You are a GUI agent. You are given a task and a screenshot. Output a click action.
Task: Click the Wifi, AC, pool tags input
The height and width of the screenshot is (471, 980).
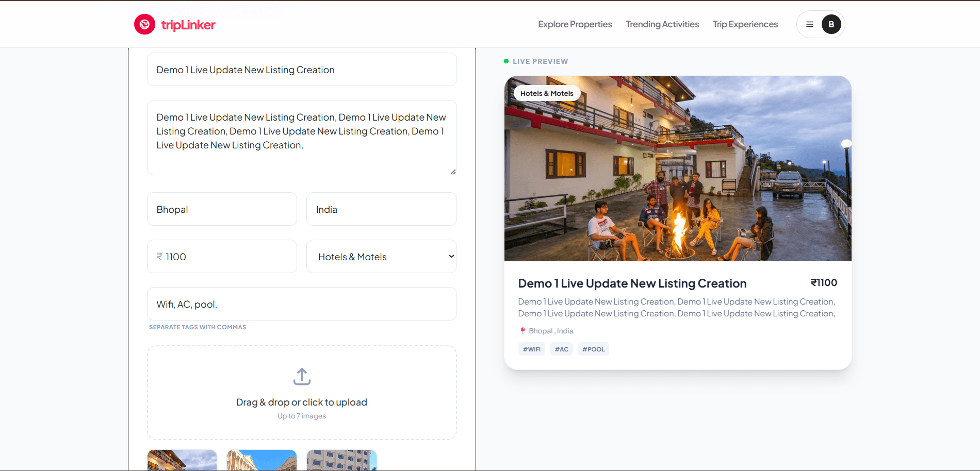point(302,304)
